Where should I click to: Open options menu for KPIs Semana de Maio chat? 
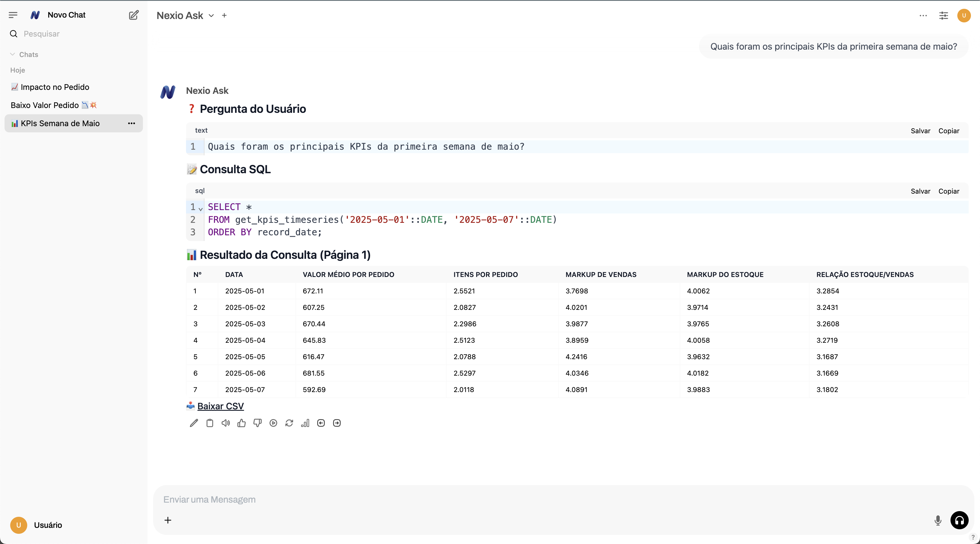[131, 123]
